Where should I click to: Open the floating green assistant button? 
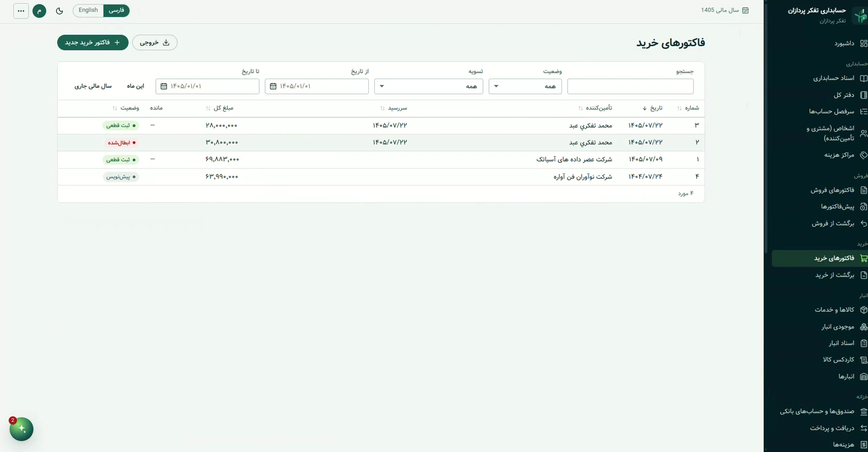22,429
